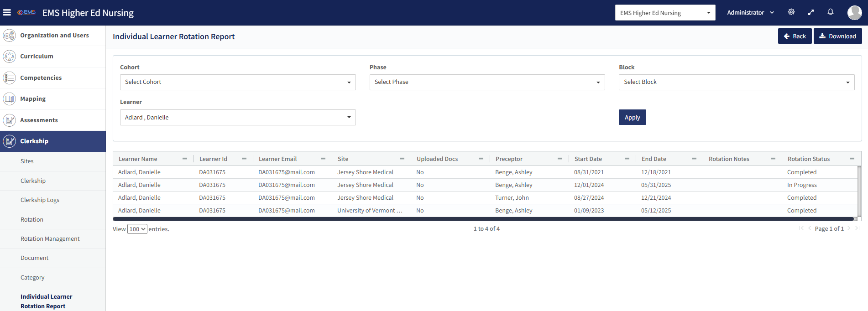The image size is (868, 311).
Task: Expand the Select Cohort dropdown
Action: pos(237,82)
